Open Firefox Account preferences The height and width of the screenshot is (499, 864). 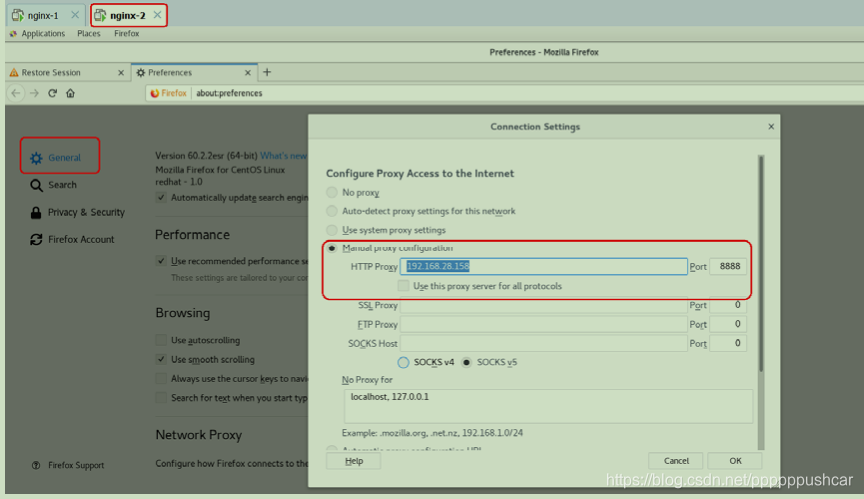click(x=72, y=240)
